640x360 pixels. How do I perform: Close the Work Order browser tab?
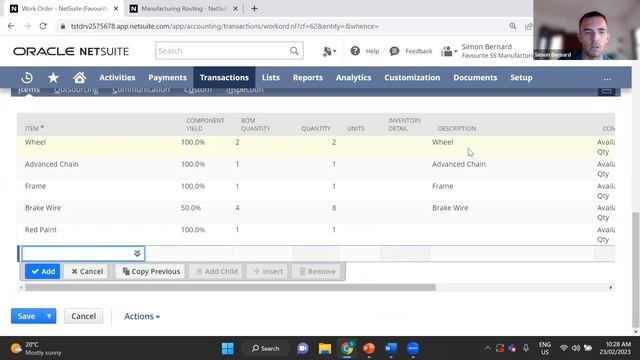pos(116,9)
